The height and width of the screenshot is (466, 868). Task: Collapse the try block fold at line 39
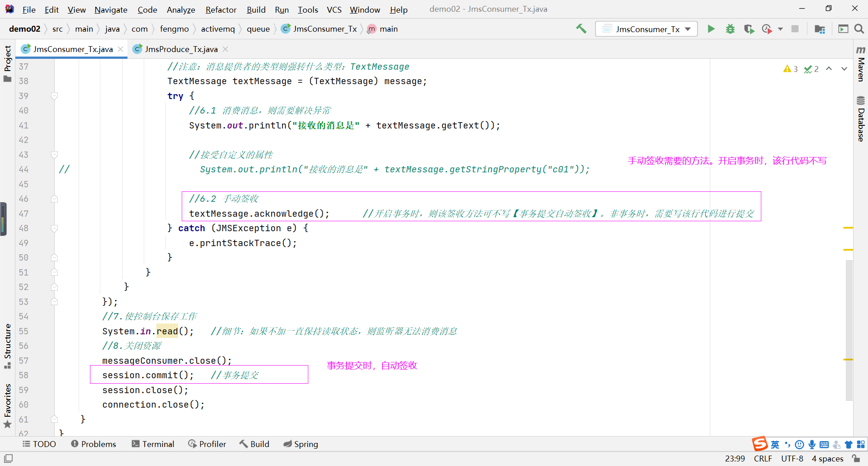point(54,96)
